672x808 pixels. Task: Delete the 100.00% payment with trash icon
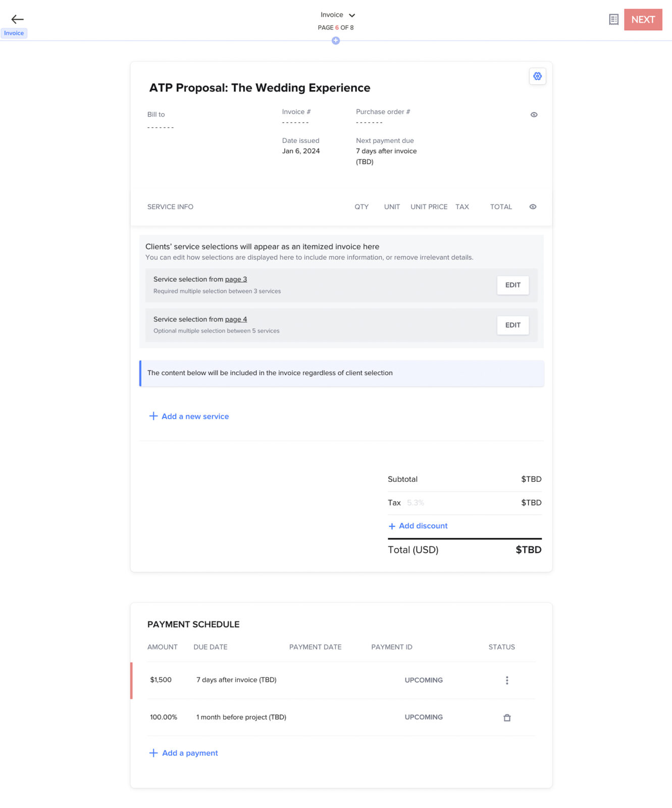coord(507,718)
